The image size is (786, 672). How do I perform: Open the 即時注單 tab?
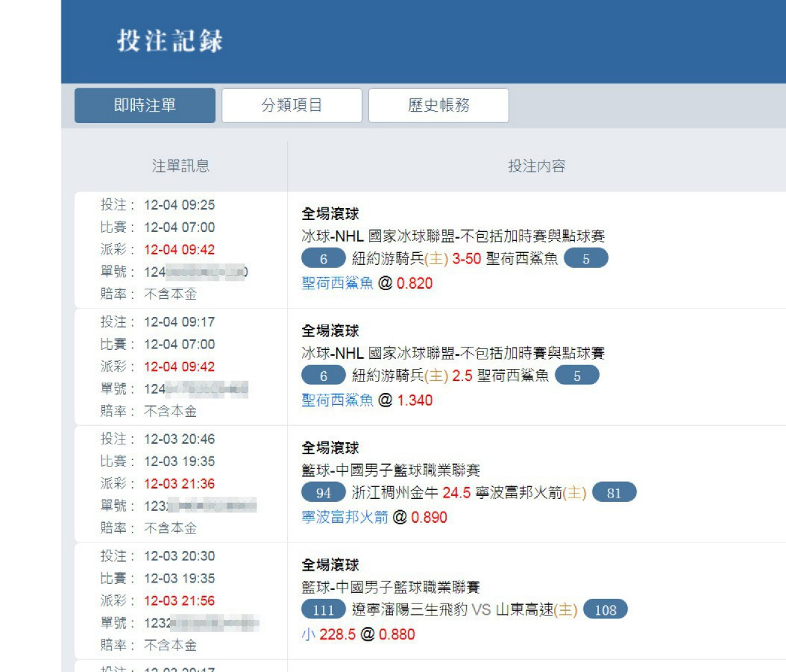[x=145, y=105]
